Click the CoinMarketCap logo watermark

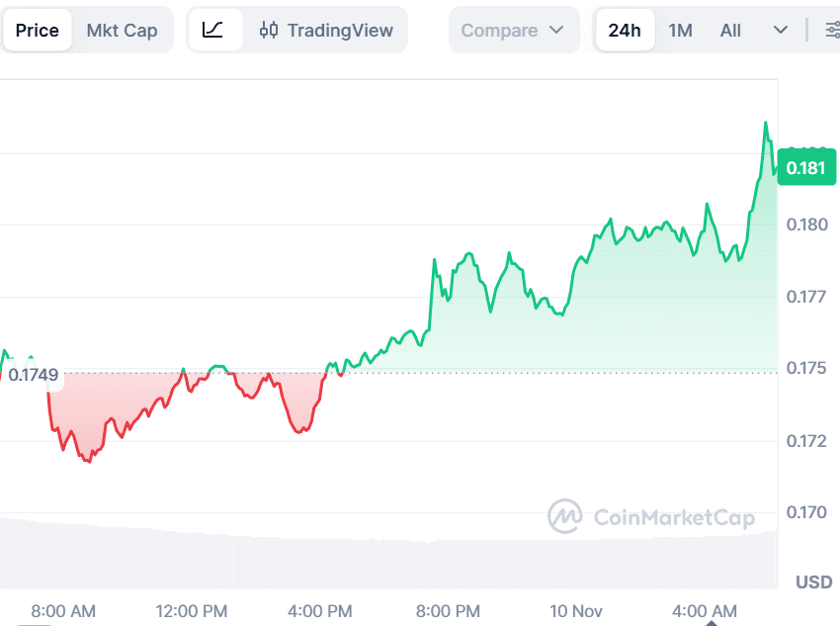564,516
